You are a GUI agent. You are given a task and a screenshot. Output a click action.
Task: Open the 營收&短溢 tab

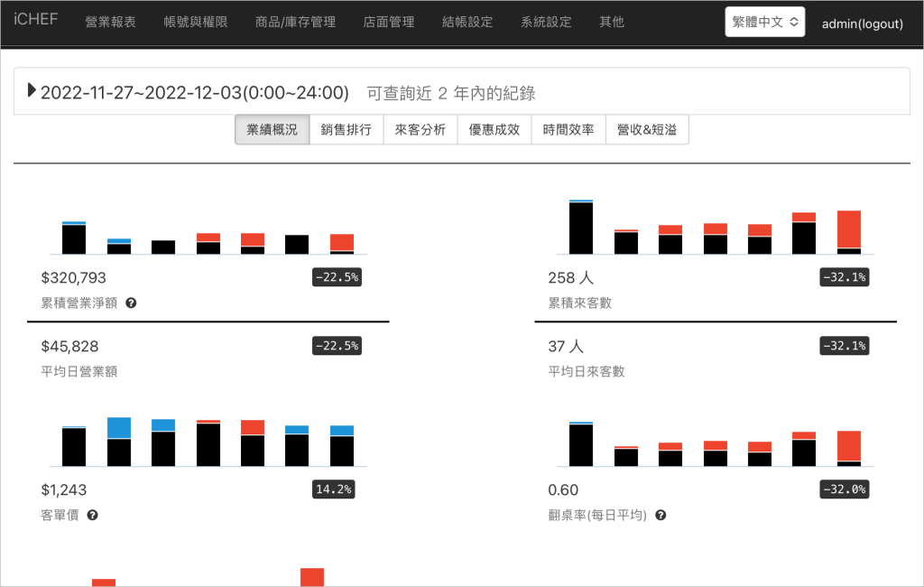647,129
